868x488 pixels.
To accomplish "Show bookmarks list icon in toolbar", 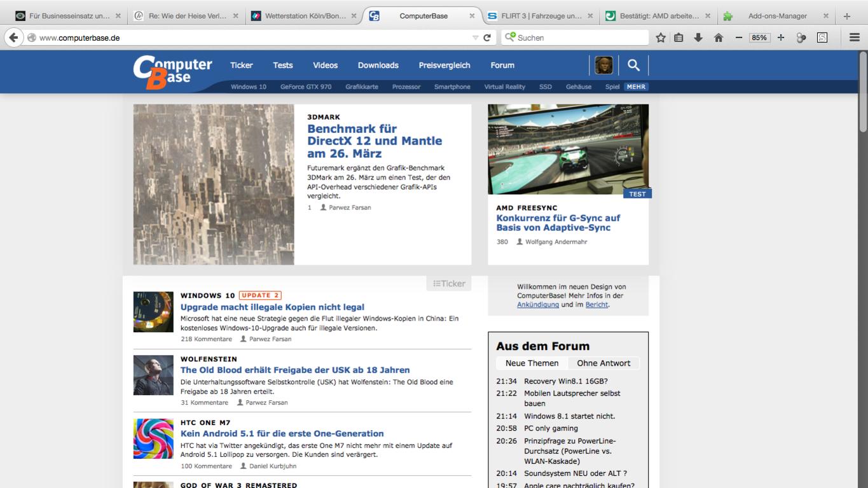I will coord(679,38).
